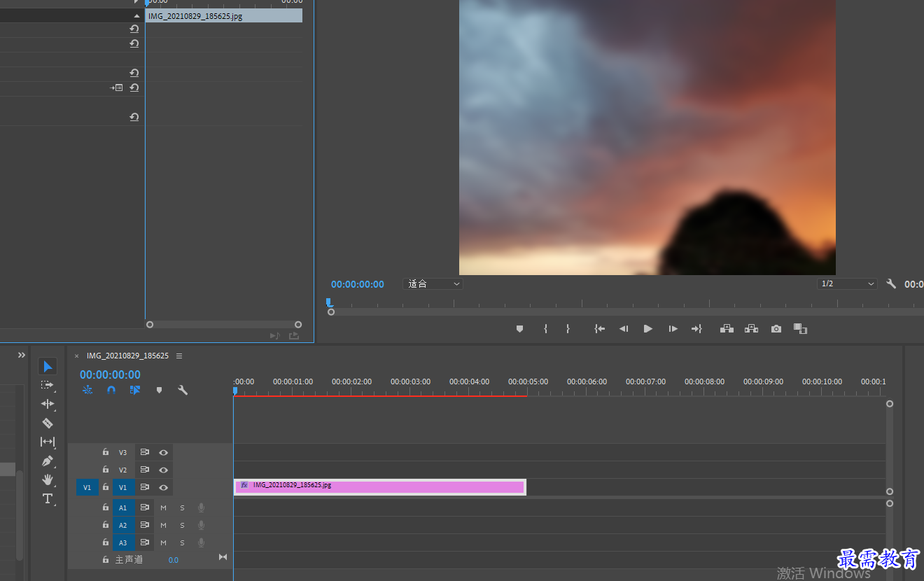Select the Razor tool
This screenshot has width=924, height=581.
pyautogui.click(x=48, y=423)
